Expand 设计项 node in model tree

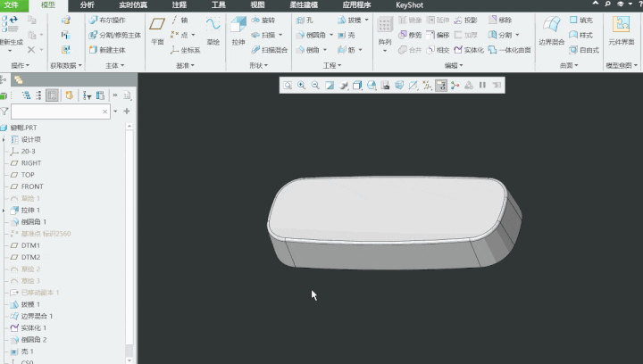[x=4, y=139]
